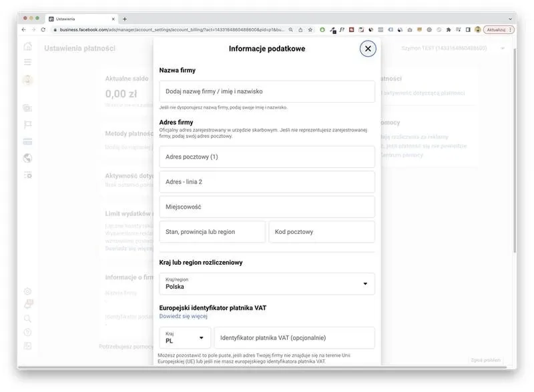Click the Home icon in left sidebar
The width and height of the screenshot is (534, 392).
point(28,47)
